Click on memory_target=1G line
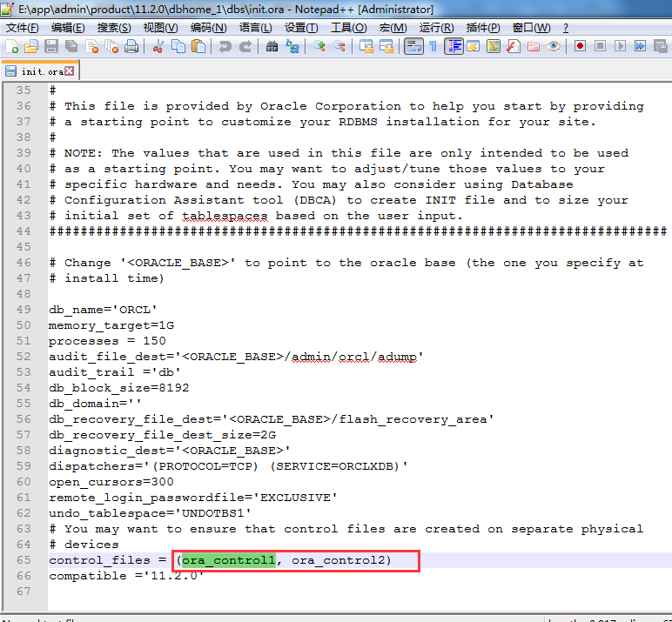 [111, 325]
